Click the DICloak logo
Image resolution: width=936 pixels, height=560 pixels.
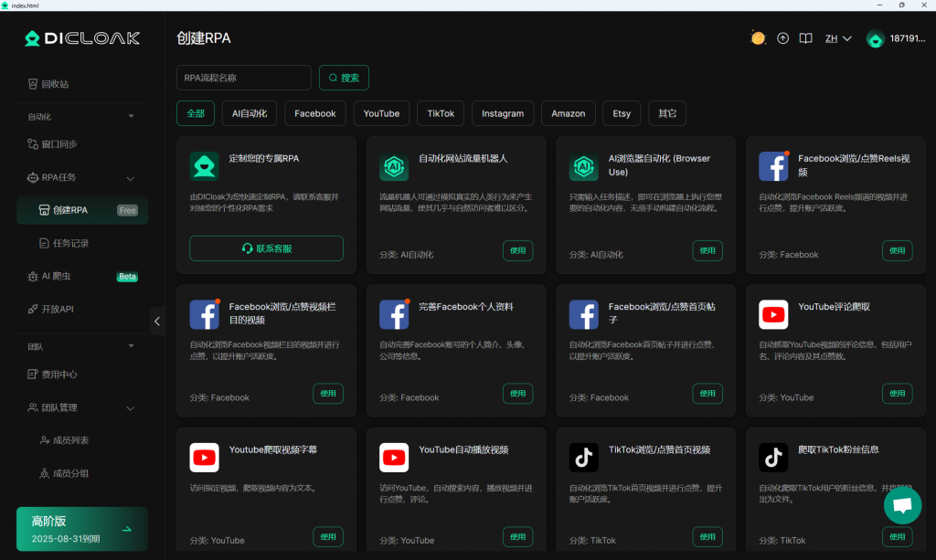(82, 38)
